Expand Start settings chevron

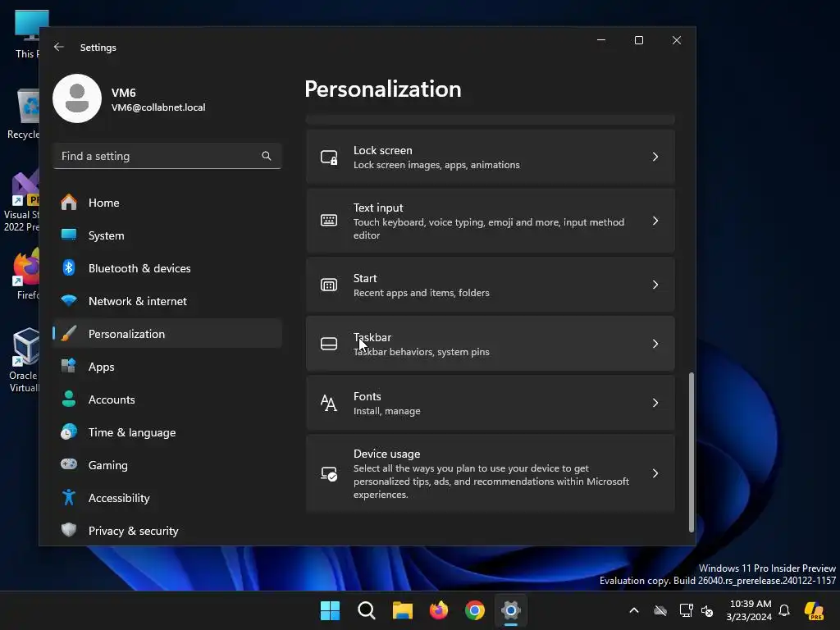click(x=655, y=285)
